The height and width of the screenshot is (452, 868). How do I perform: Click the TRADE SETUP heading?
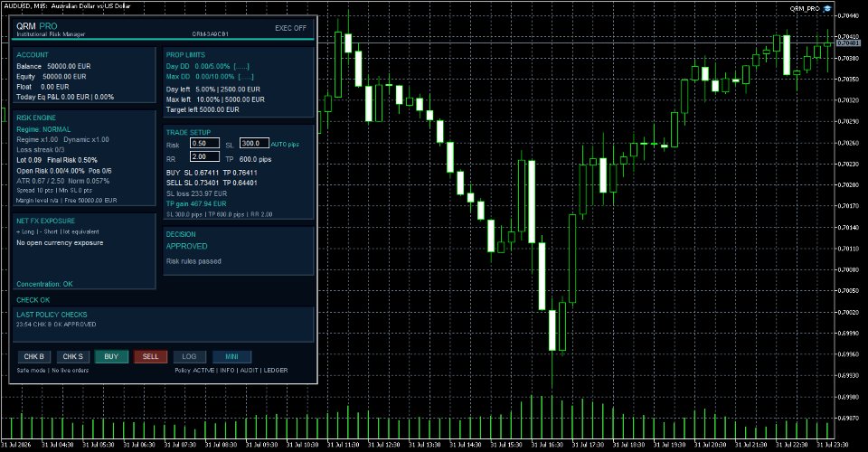(x=188, y=133)
